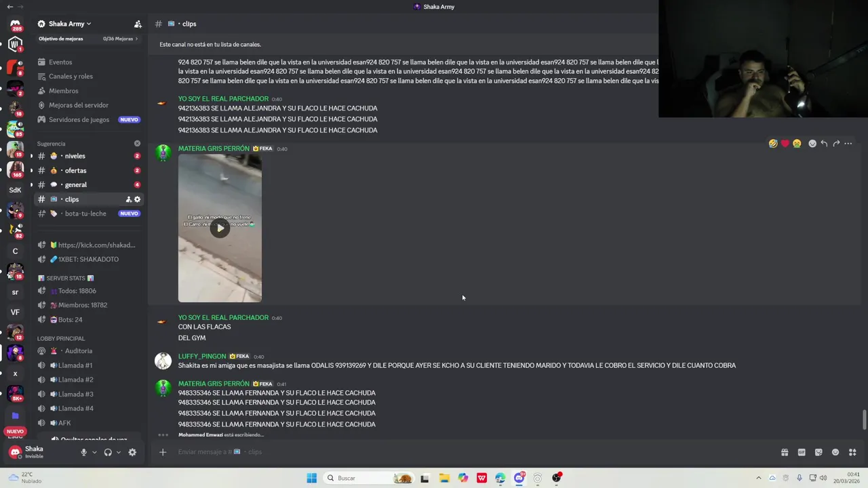
Task: Open the more options menu on the message
Action: pyautogui.click(x=848, y=144)
